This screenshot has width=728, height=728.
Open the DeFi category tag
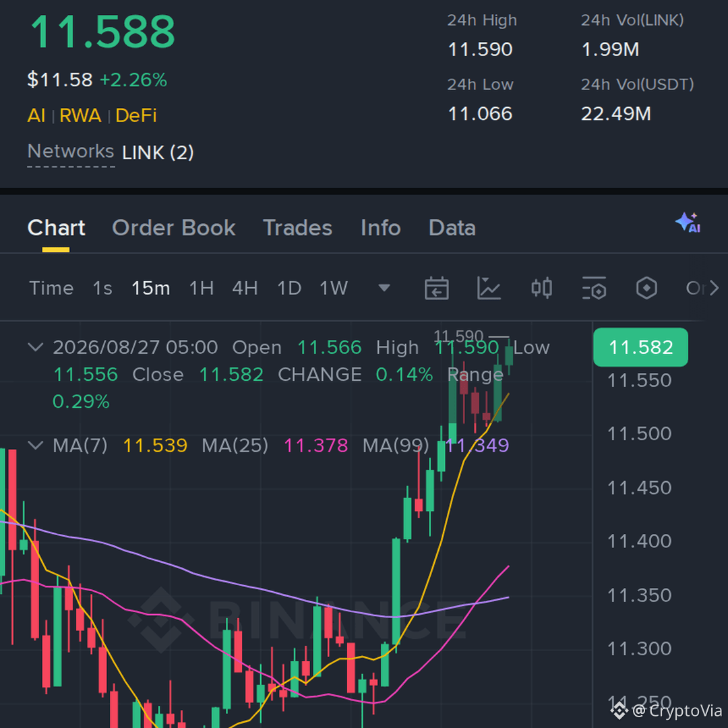point(136,115)
